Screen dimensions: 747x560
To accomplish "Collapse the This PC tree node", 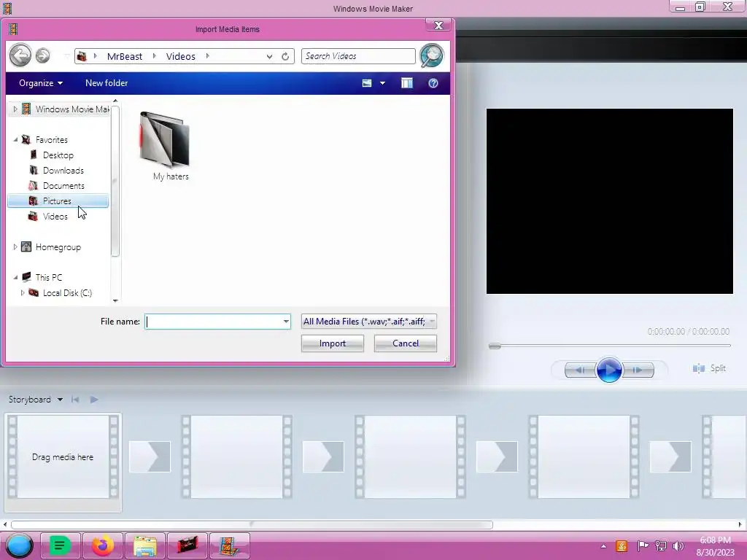I will click(15, 277).
